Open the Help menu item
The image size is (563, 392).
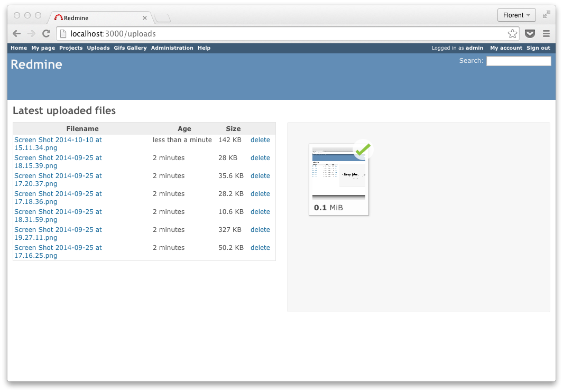204,48
